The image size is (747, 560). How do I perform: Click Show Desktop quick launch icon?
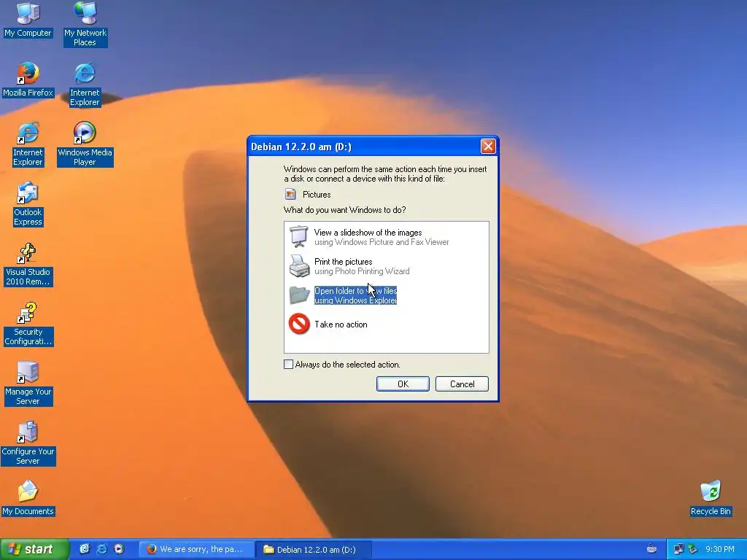85,549
